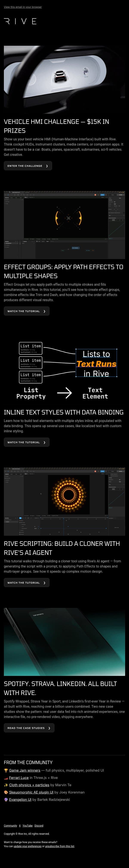Open the Top Sports phone image
This screenshot has width=129, height=868.
pos(64,642)
